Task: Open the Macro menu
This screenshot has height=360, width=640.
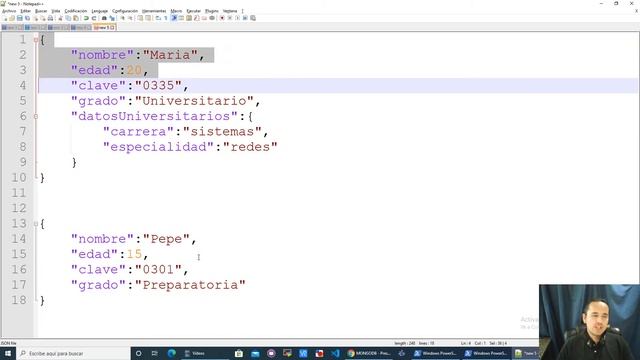Action: (x=176, y=11)
